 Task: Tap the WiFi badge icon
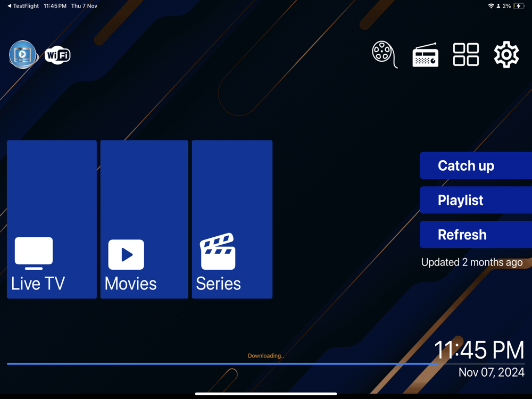point(57,55)
